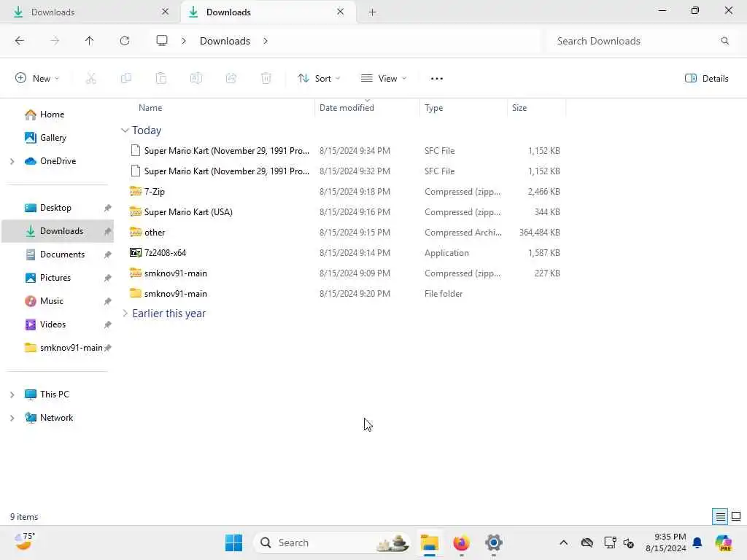Click File Explorer taskbar icon
This screenshot has height=560, width=747.
click(429, 542)
